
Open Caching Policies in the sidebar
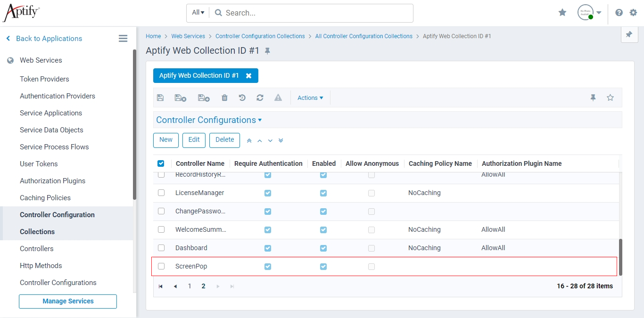[x=45, y=198]
